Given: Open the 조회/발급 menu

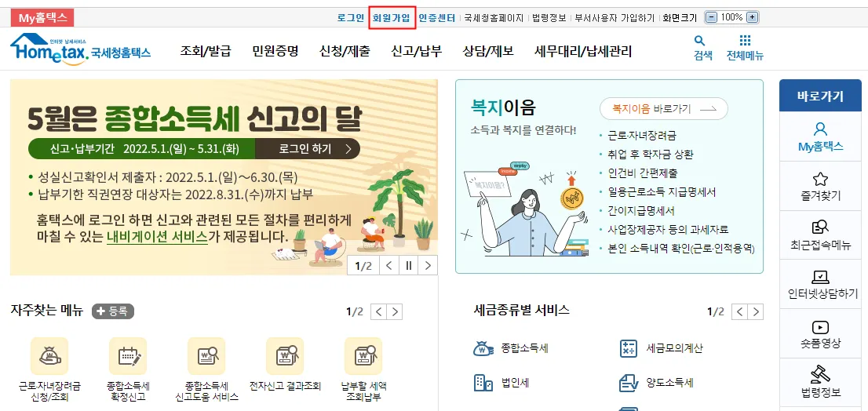Looking at the screenshot, I should point(206,52).
